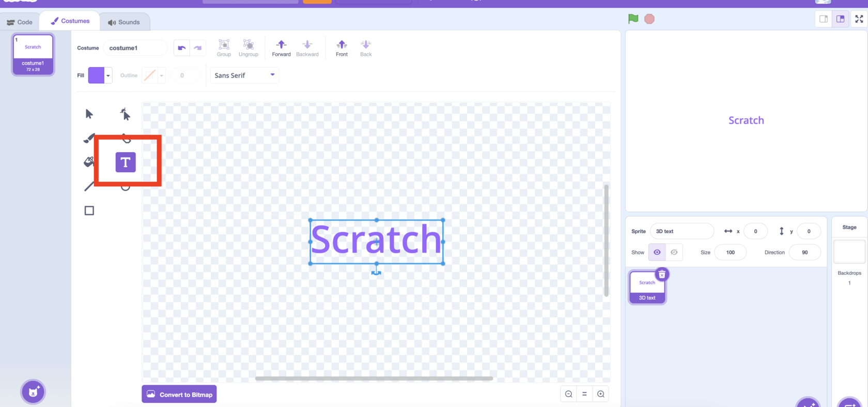The width and height of the screenshot is (868, 407).
Task: Click the Outline no-color swatch
Action: pyautogui.click(x=150, y=76)
